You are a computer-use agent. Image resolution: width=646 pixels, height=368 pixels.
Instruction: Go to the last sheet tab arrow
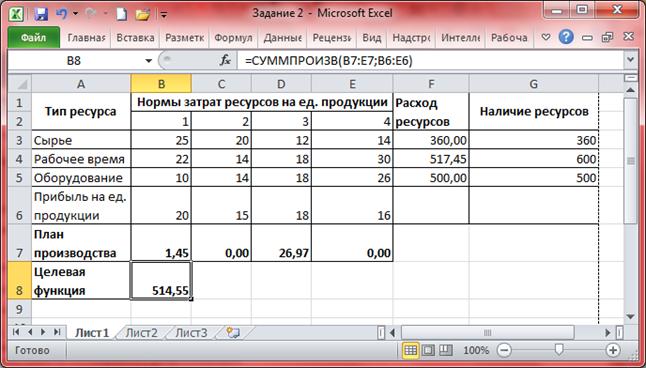(57, 332)
